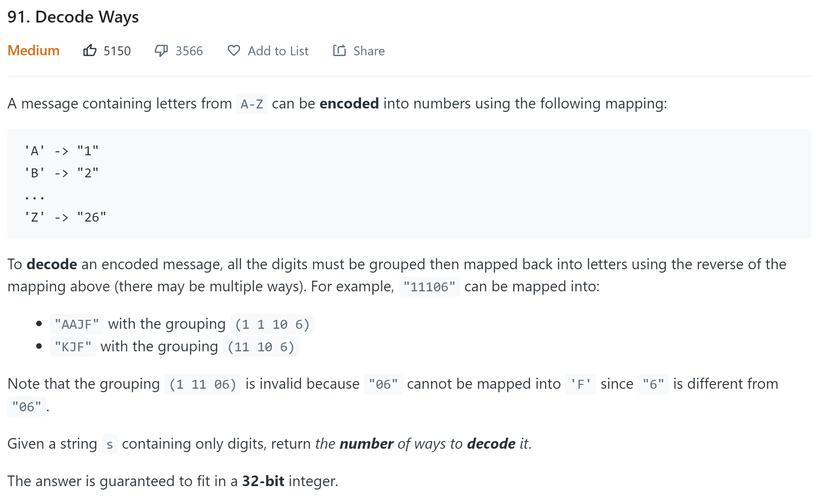This screenshot has width=816, height=504.
Task: Click the invalid (1 11 06) grouping snippet
Action: pos(203,384)
